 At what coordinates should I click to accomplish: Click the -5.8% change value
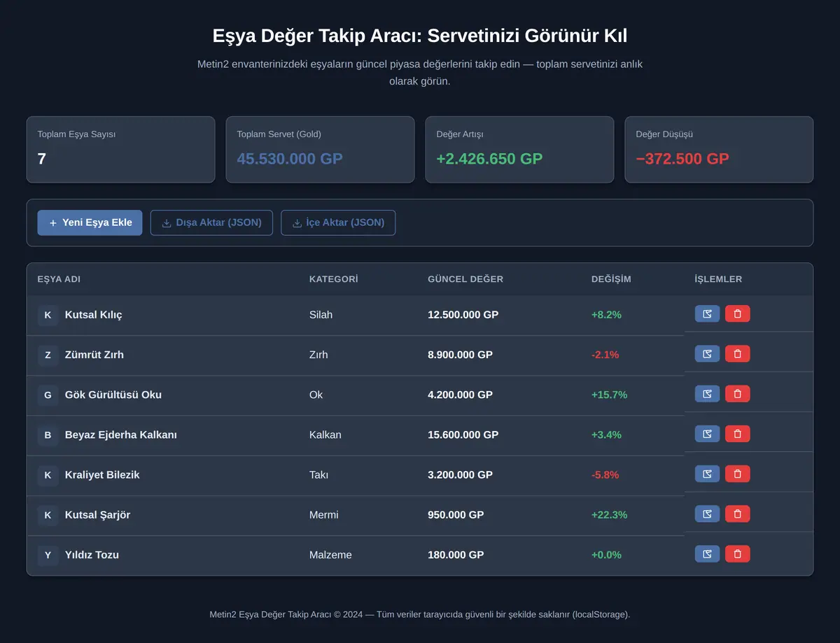605,474
